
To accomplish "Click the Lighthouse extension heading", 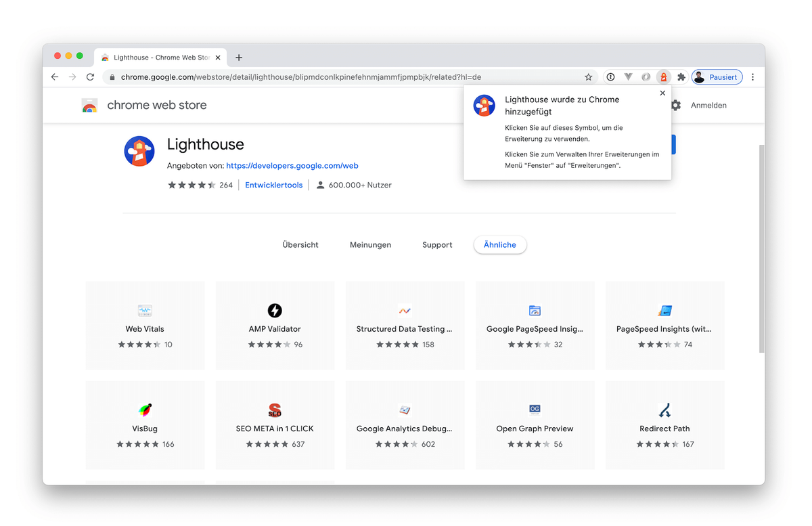I will click(206, 144).
